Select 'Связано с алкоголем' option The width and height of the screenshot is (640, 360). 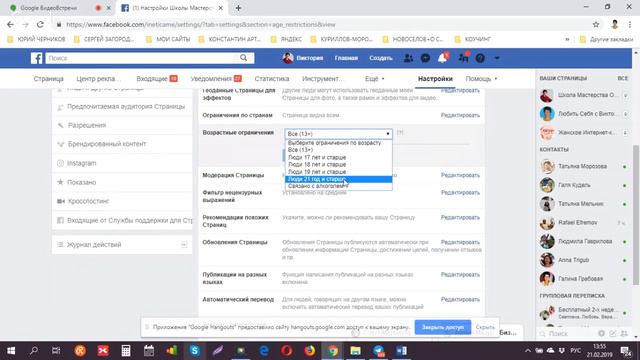(x=338, y=186)
